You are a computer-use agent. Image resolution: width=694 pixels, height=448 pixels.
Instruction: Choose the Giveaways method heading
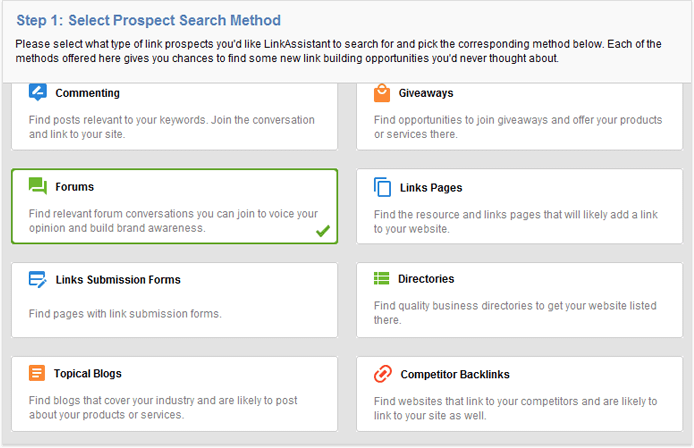tap(426, 93)
